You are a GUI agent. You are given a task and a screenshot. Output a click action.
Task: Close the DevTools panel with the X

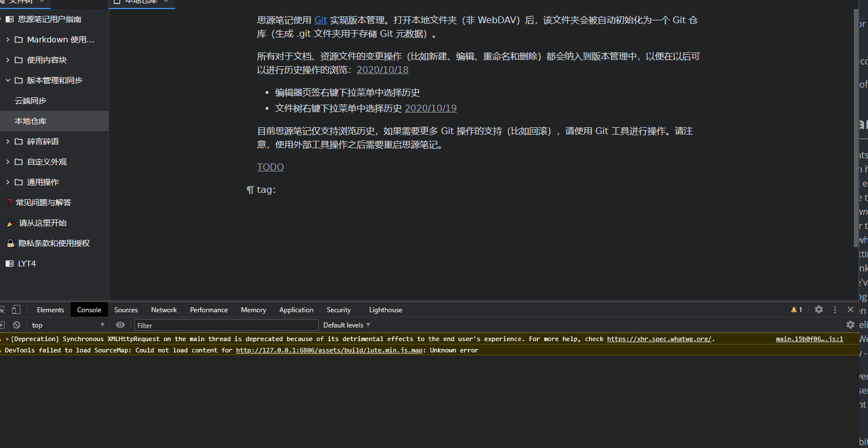(x=850, y=309)
